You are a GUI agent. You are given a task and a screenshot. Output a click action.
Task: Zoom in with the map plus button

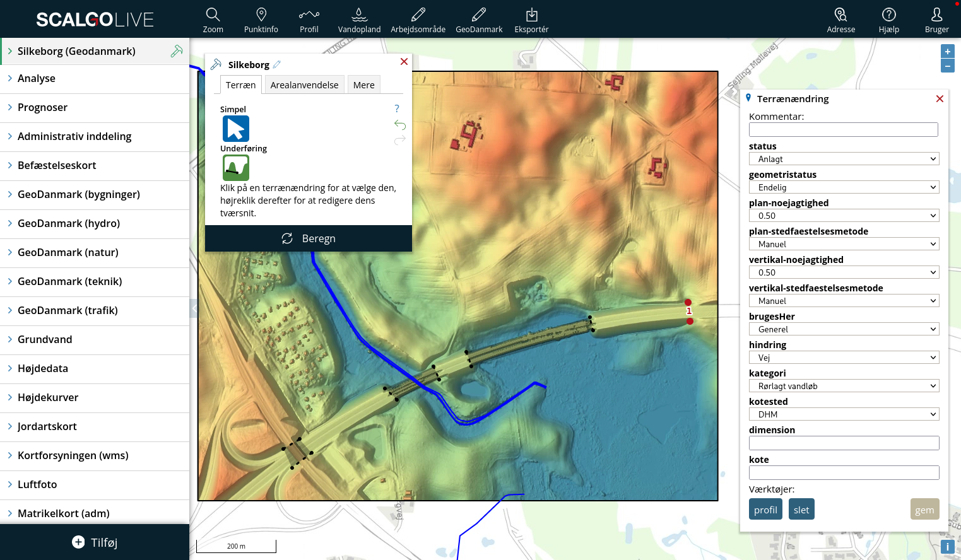pyautogui.click(x=947, y=51)
